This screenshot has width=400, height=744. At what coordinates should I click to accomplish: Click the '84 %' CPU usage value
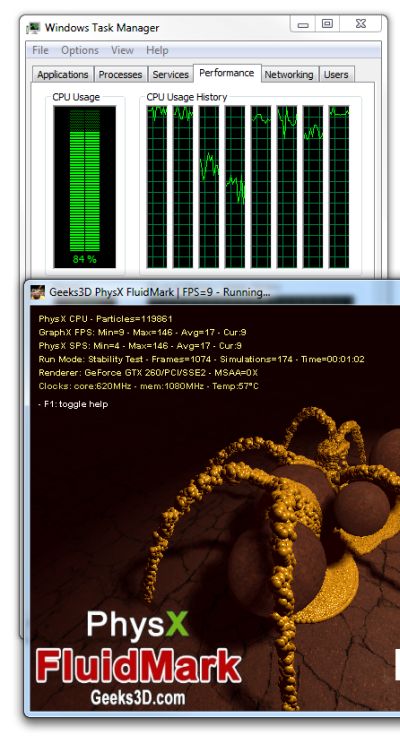click(x=84, y=259)
